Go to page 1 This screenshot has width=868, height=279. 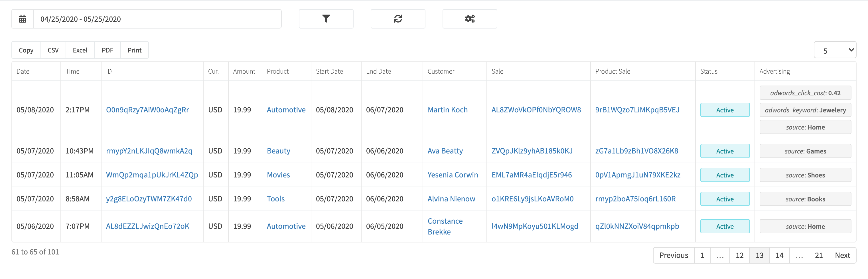[x=702, y=255]
